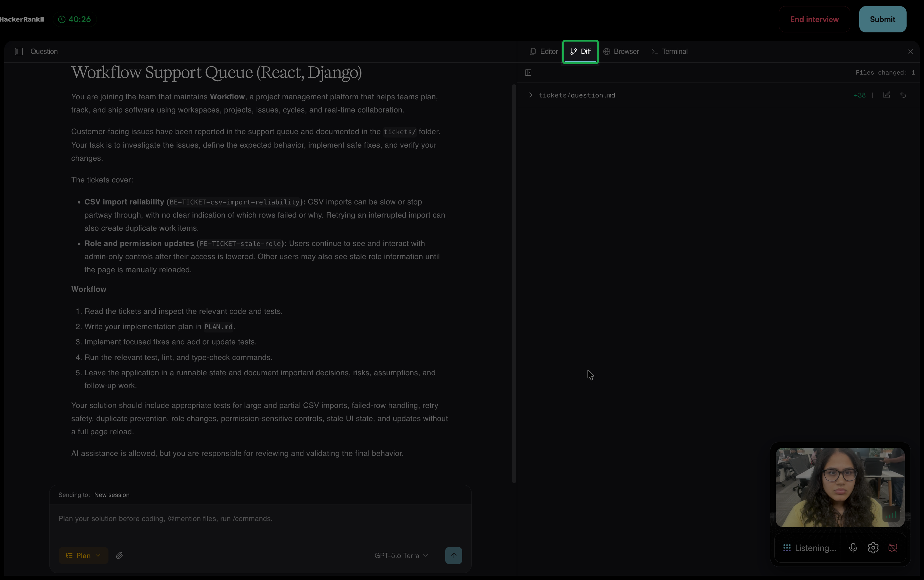Click the question panel scrollbar
This screenshot has width=924, height=580.
click(x=514, y=284)
